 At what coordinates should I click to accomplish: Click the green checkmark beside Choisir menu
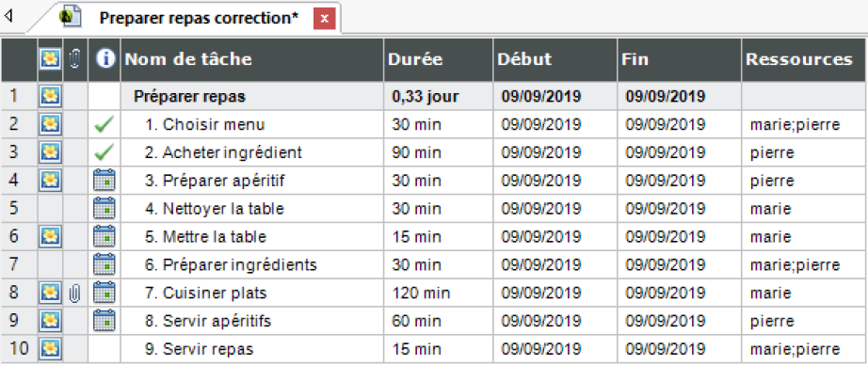[104, 125]
